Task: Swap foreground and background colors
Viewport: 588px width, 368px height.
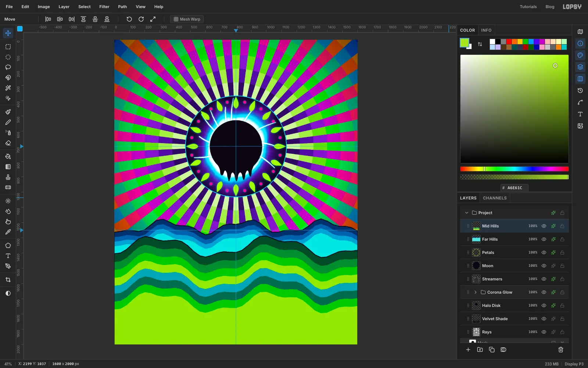Action: coord(480,44)
